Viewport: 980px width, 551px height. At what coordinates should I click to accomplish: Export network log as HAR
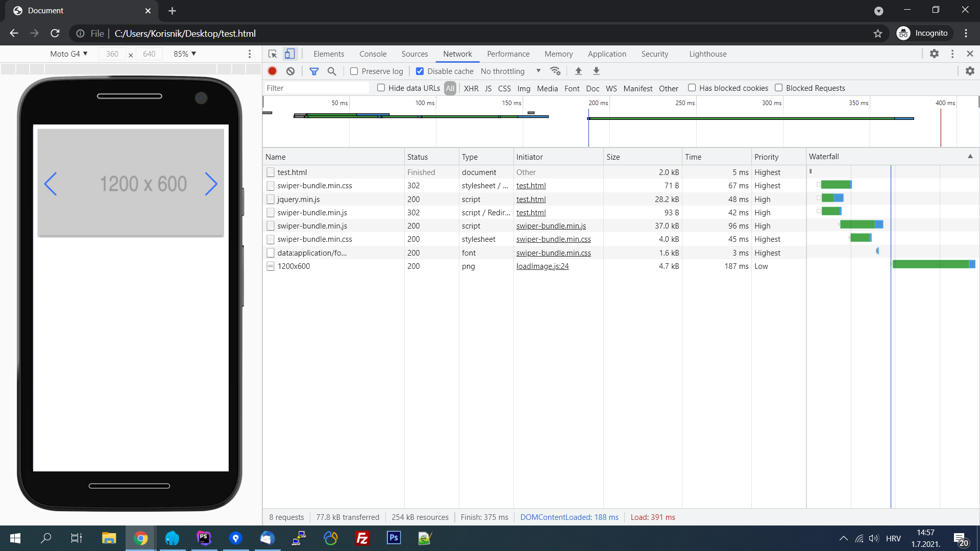[x=596, y=71]
